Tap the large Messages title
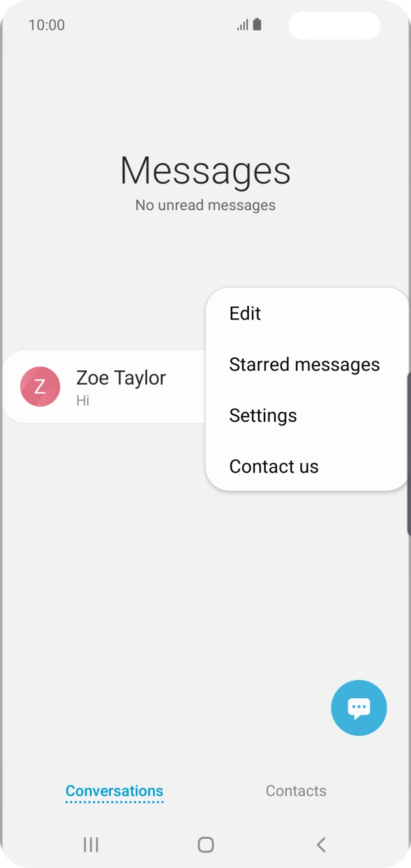Viewport: 411px width, 868px height. [x=205, y=170]
